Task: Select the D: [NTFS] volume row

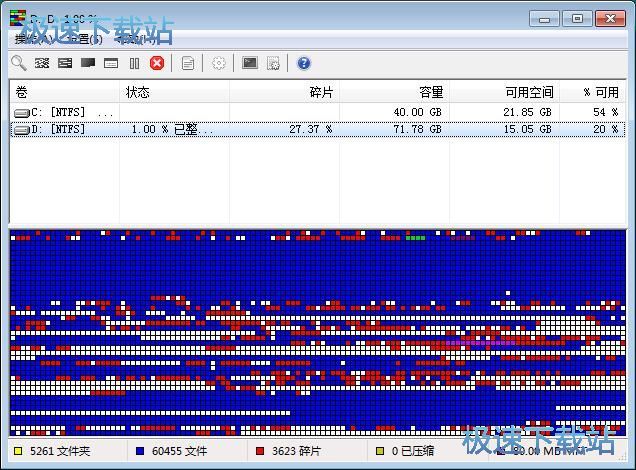Action: click(60, 129)
